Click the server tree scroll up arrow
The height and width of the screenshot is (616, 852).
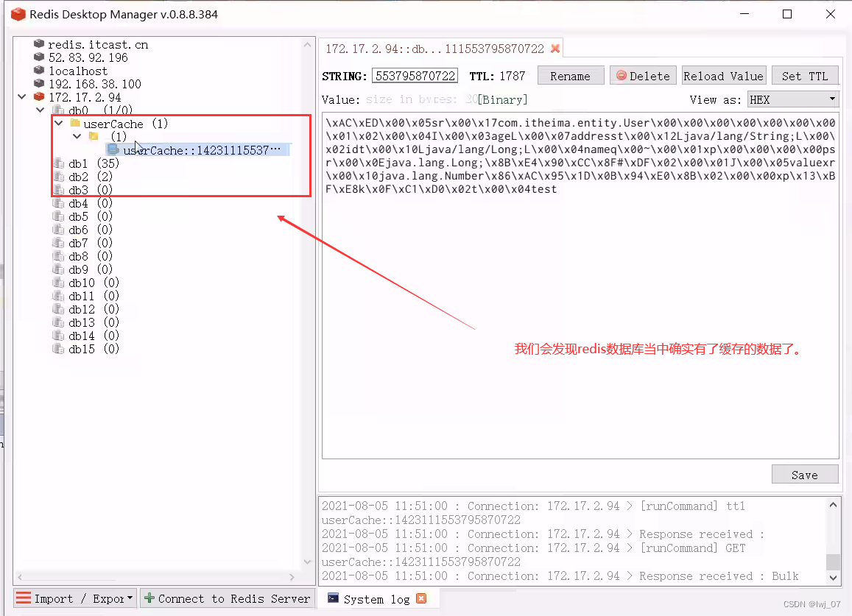point(308,45)
